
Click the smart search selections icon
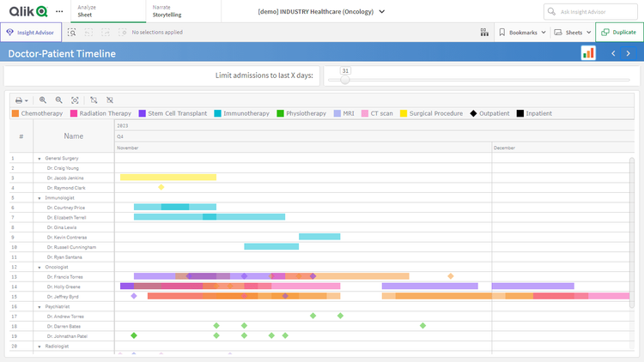click(x=72, y=33)
